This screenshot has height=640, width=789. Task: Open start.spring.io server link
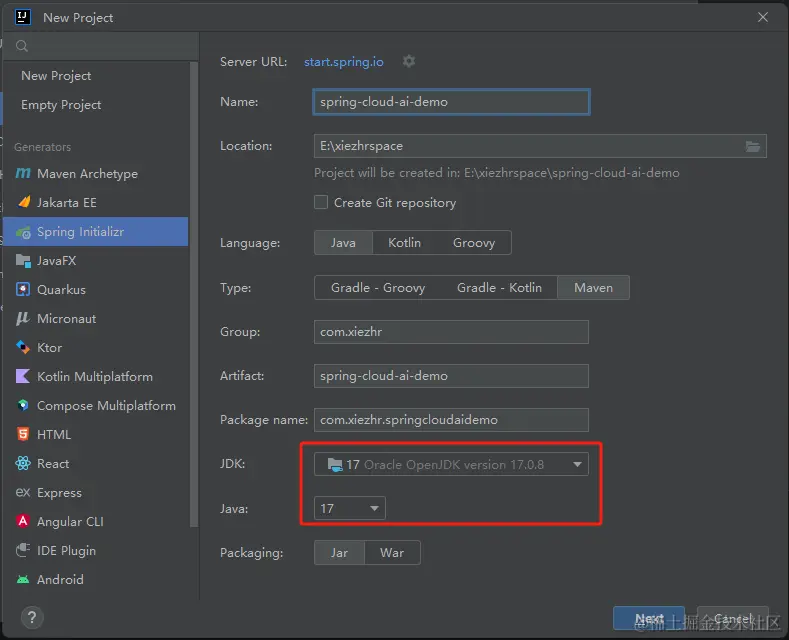coord(344,62)
